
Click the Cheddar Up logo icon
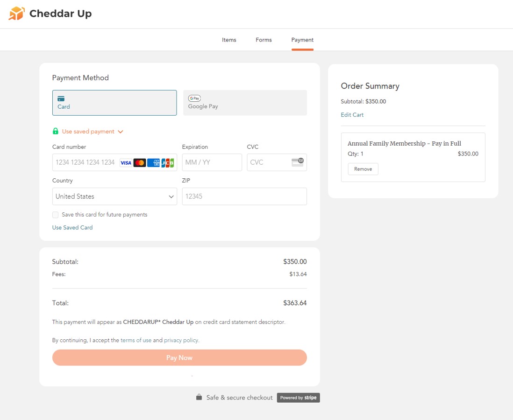pos(16,14)
